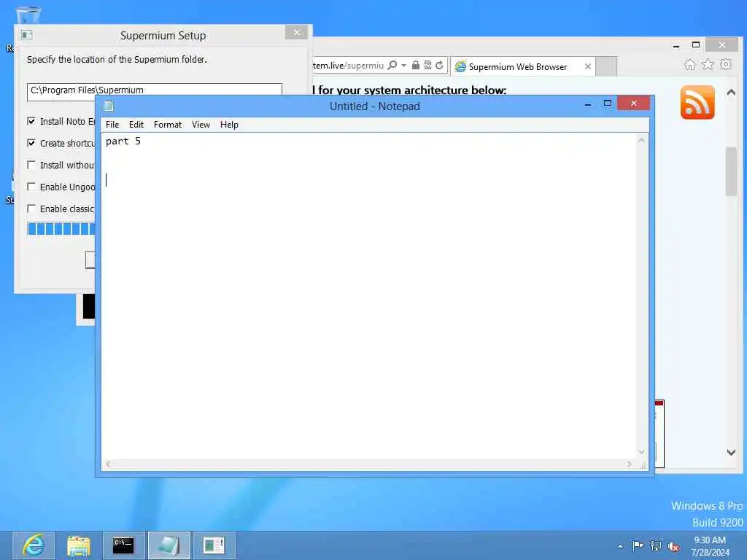Open Internet Explorer from the taskbar

tap(34, 545)
